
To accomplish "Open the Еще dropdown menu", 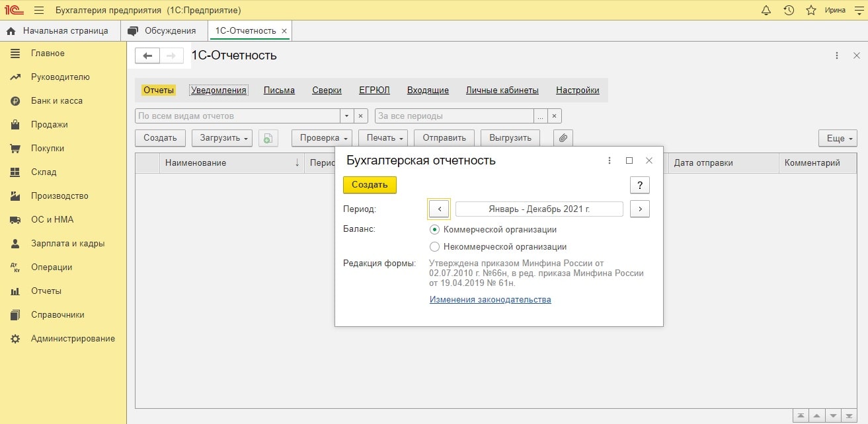I will 838,138.
